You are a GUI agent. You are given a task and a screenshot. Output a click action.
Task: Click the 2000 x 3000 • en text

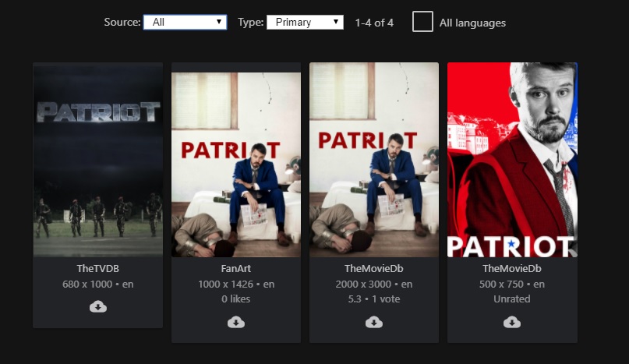[374, 284]
